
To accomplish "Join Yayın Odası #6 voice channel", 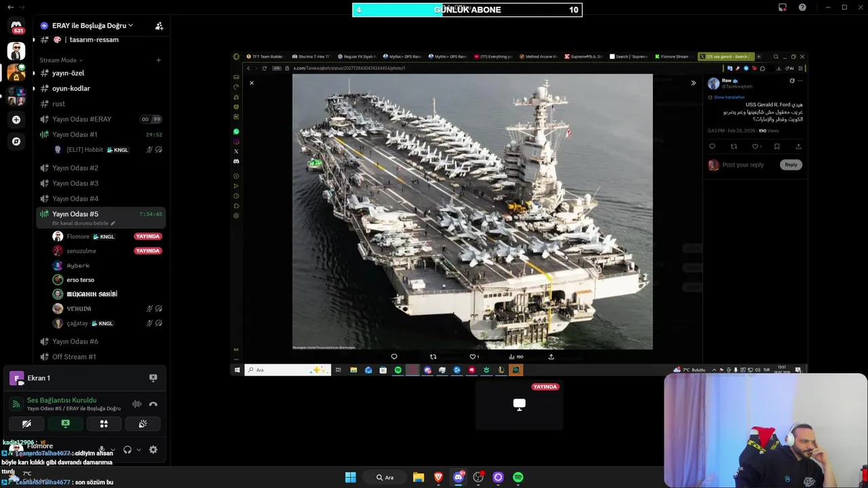I will 101,342.
